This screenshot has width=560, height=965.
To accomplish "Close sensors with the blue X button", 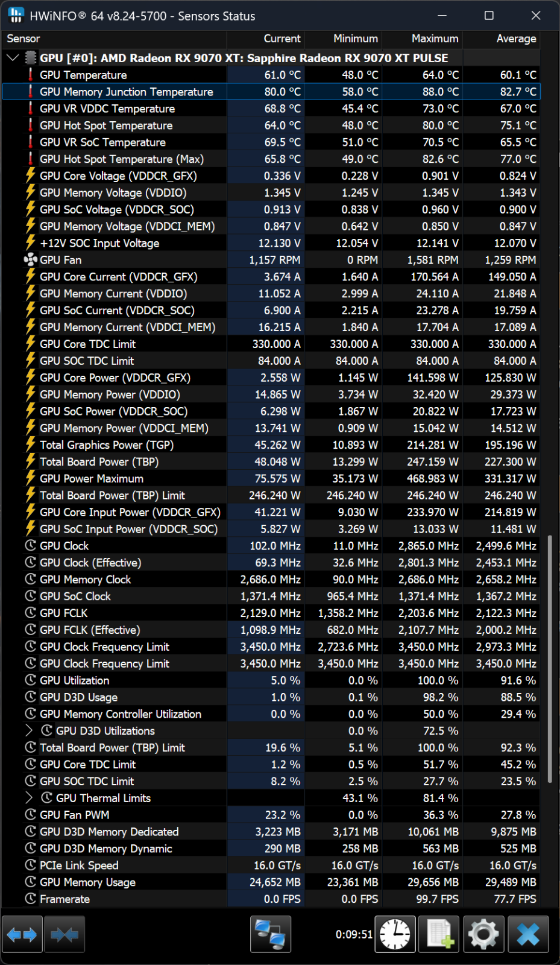I will (x=528, y=934).
